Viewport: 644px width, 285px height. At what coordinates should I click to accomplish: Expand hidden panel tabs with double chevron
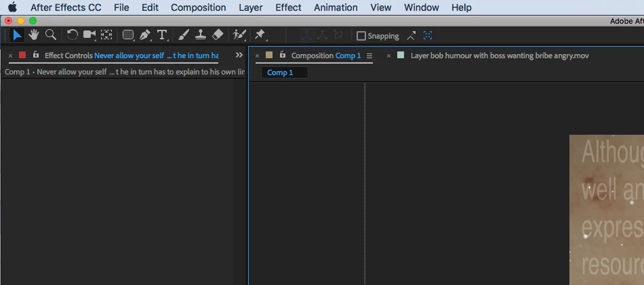tap(239, 55)
